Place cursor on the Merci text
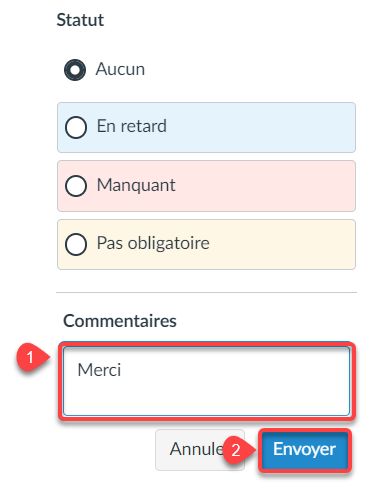Image resolution: width=370 pixels, height=485 pixels. point(99,370)
